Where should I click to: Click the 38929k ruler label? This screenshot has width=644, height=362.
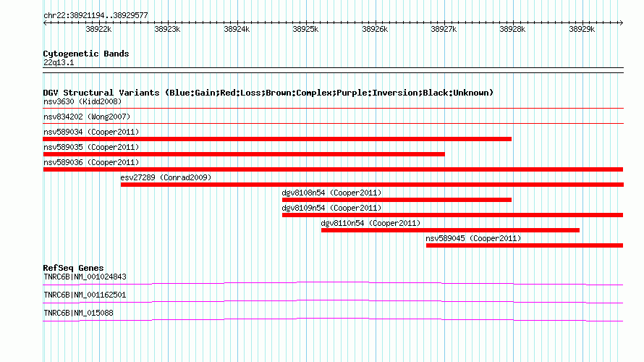[582, 30]
